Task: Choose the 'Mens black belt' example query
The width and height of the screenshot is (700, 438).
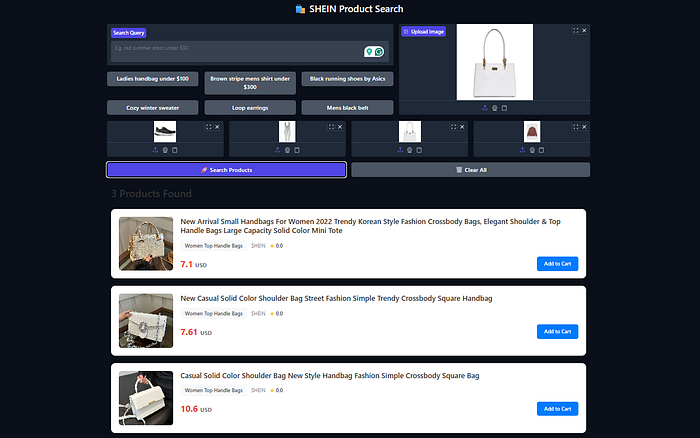Action: click(347, 108)
